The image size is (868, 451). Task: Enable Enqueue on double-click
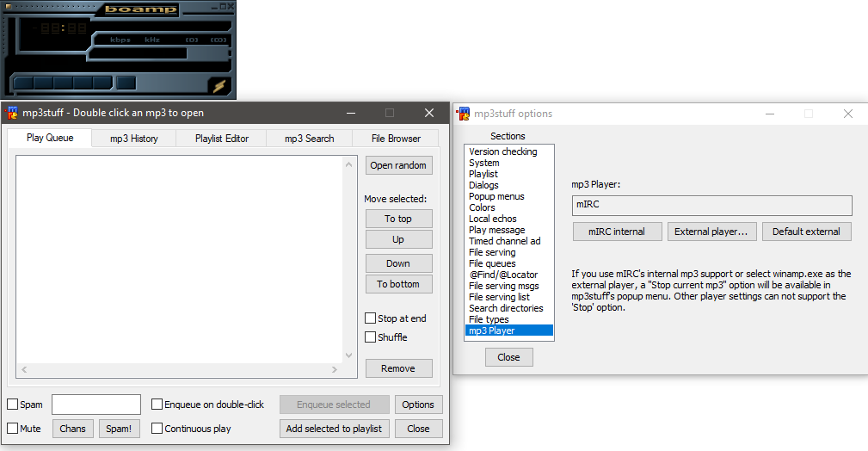point(157,405)
